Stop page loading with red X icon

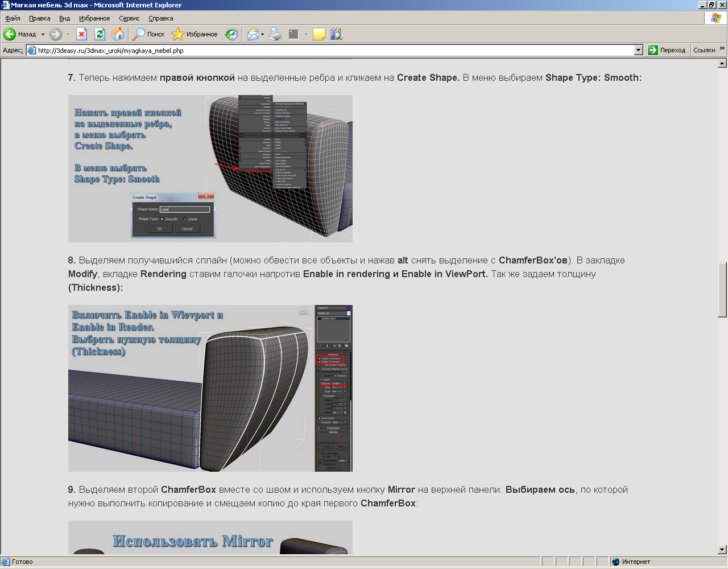[81, 34]
